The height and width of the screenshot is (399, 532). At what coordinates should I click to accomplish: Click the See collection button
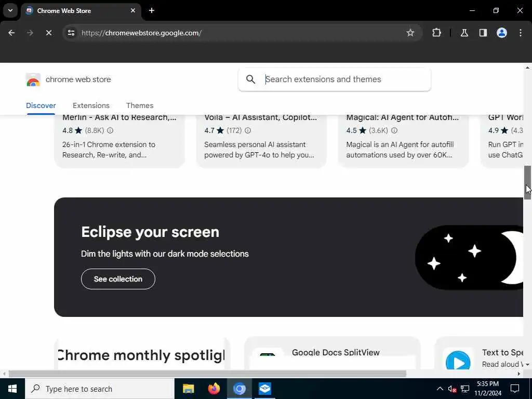click(118, 279)
